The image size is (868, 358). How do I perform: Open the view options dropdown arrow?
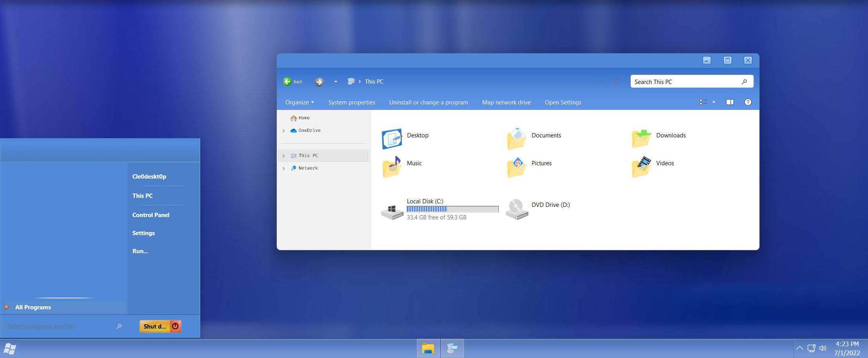click(x=714, y=102)
